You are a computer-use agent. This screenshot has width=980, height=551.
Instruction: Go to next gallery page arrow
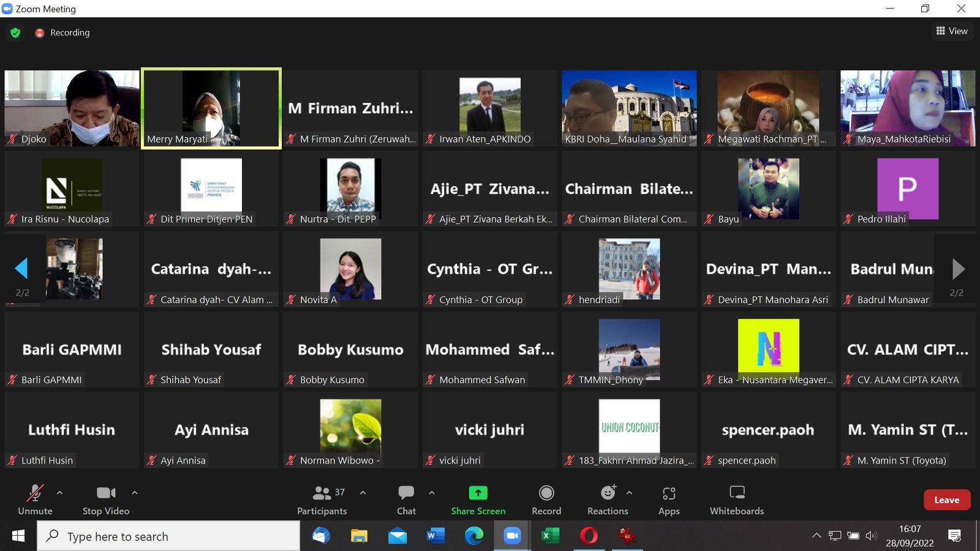click(x=958, y=269)
